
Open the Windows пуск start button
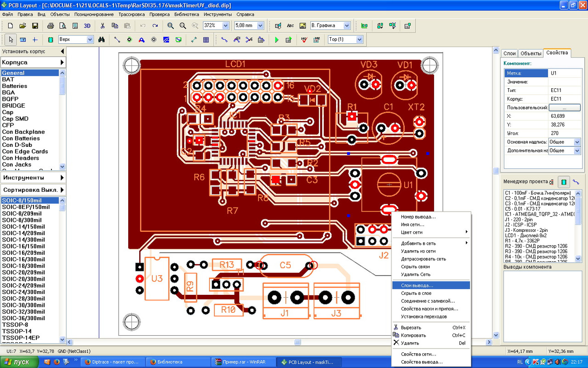pos(19,362)
